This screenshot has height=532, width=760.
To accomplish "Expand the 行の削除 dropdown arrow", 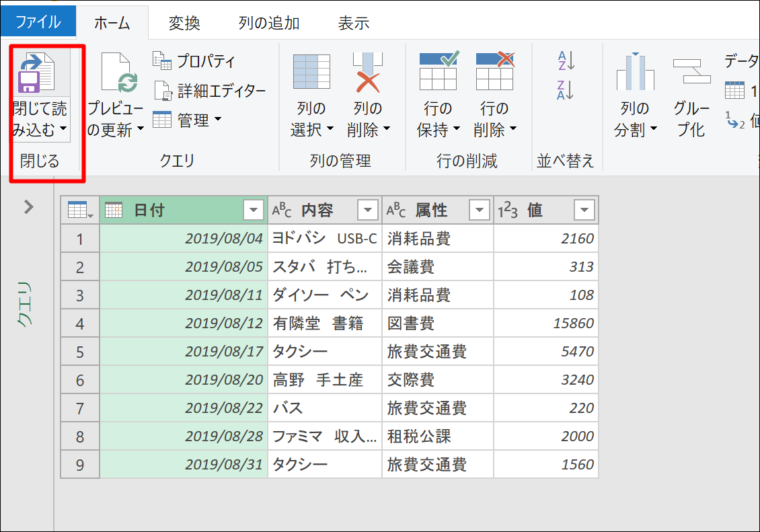I will [x=513, y=129].
